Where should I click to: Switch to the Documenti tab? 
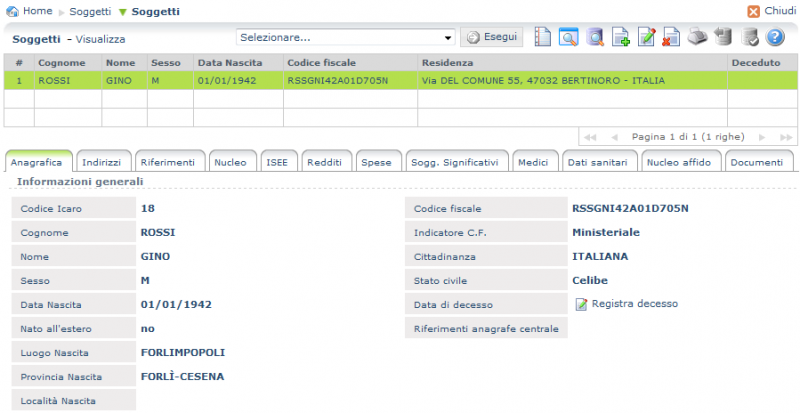point(757,163)
